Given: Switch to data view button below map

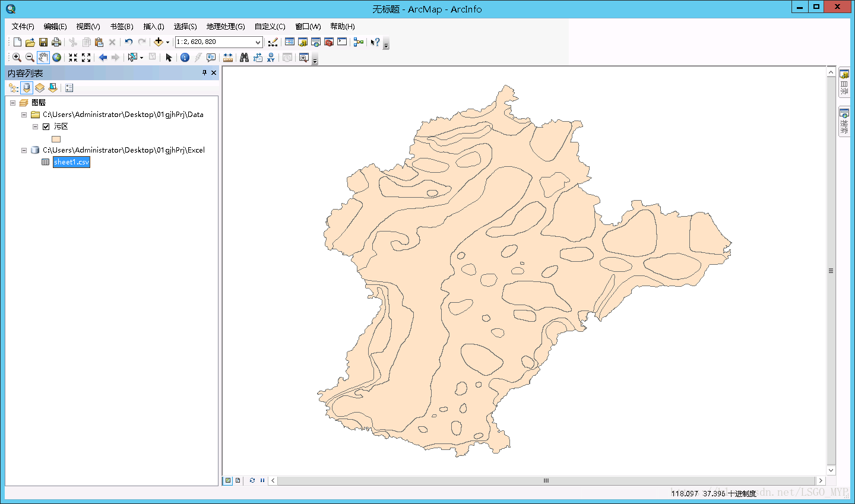Looking at the screenshot, I should pyautogui.click(x=228, y=480).
